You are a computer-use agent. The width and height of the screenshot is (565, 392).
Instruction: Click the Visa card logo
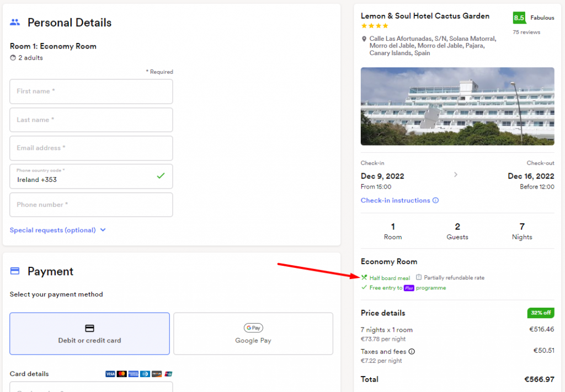(x=110, y=374)
